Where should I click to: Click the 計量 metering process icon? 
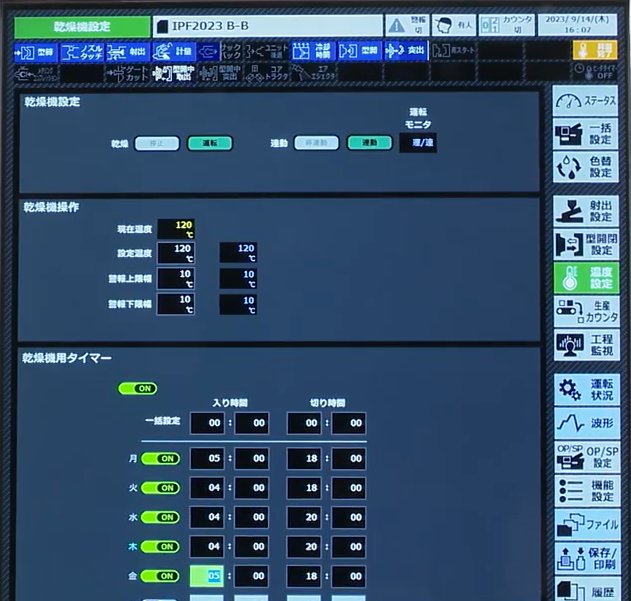(174, 52)
